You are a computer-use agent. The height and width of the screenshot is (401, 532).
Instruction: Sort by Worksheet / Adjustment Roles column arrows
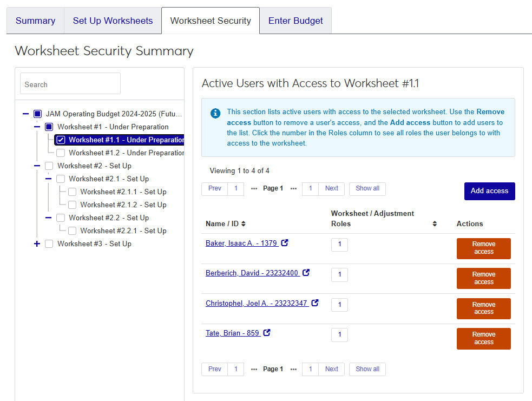pyautogui.click(x=435, y=223)
